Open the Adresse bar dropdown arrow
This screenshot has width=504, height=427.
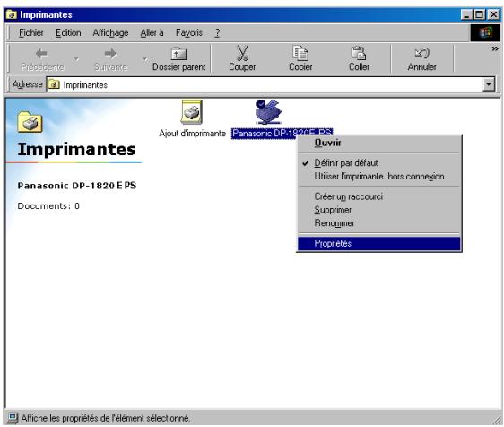click(x=489, y=85)
